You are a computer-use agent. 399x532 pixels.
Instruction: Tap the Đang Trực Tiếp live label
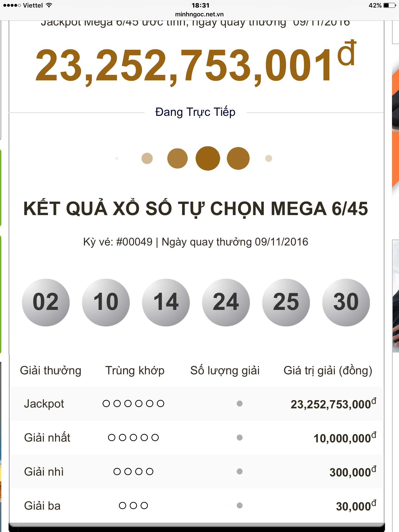pos(195,112)
